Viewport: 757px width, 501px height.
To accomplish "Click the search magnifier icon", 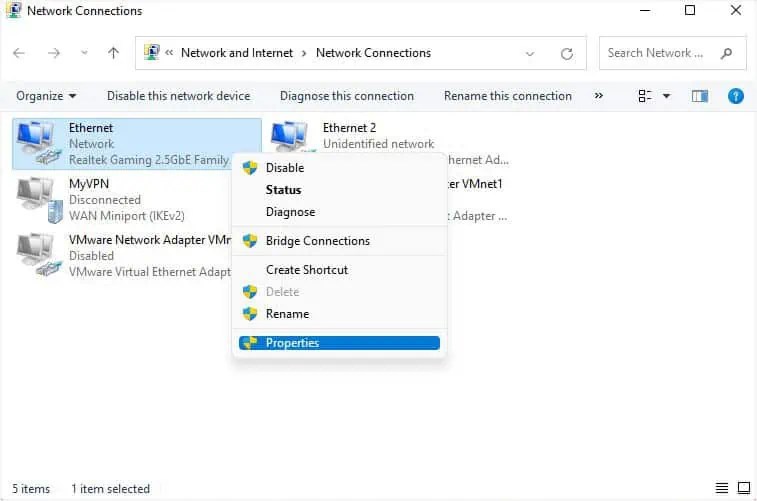I will 727,53.
